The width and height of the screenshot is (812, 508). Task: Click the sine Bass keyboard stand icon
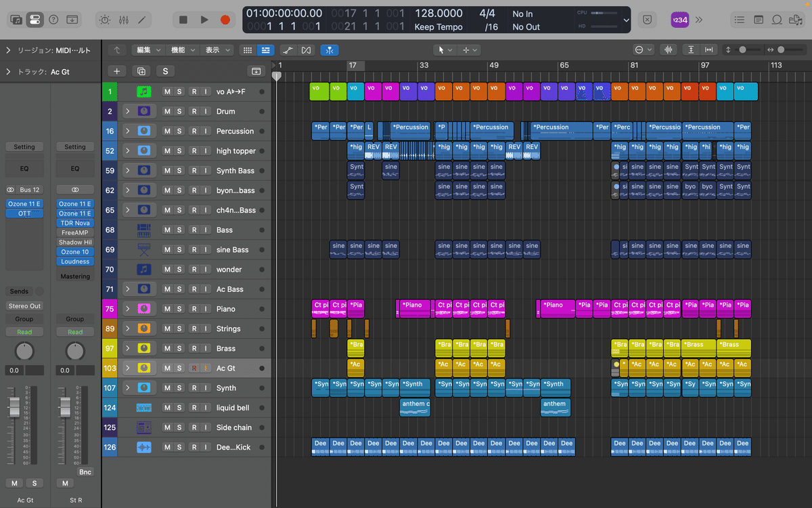pyautogui.click(x=144, y=250)
